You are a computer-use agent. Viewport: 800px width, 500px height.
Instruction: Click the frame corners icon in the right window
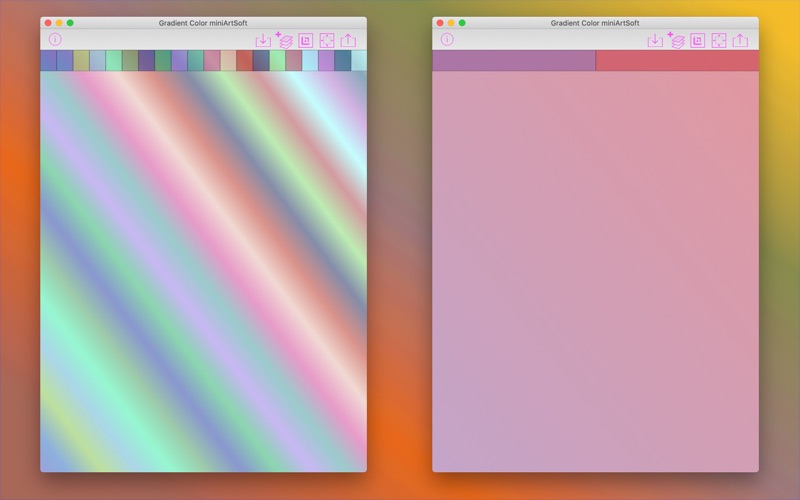[x=719, y=40]
